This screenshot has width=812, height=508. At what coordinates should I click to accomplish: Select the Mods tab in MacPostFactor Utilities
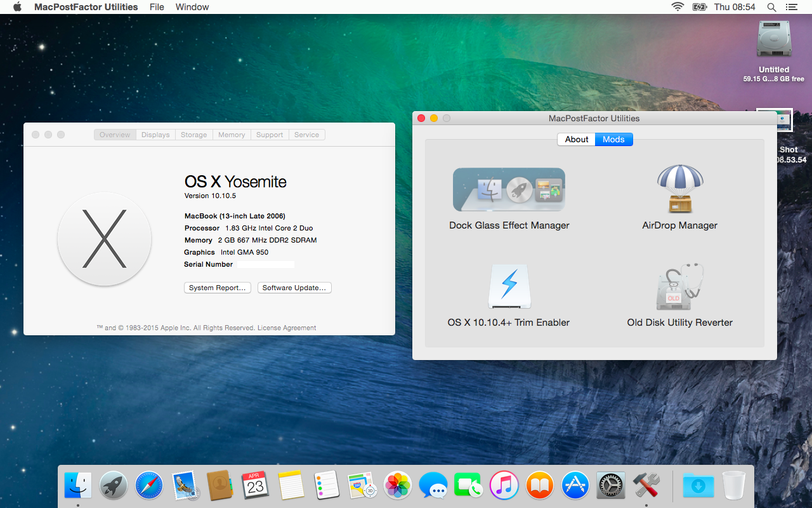point(613,139)
